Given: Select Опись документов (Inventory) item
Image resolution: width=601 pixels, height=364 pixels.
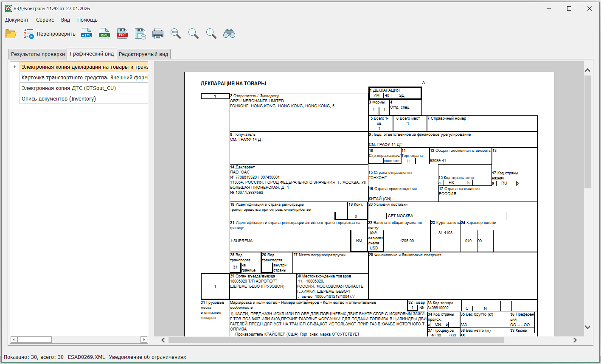Looking at the screenshot, I should (x=59, y=99).
